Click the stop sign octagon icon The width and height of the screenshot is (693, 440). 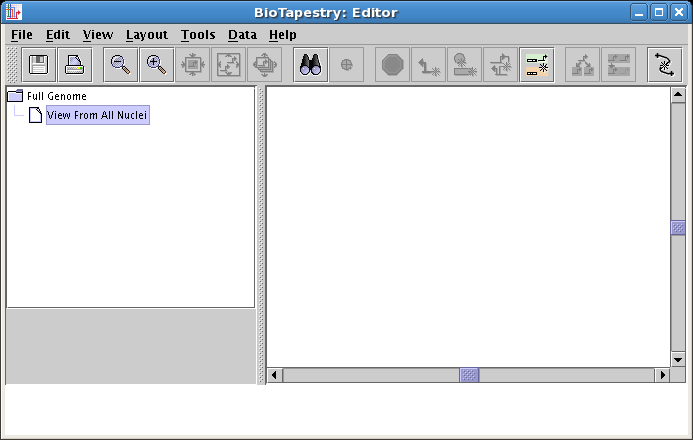393,65
